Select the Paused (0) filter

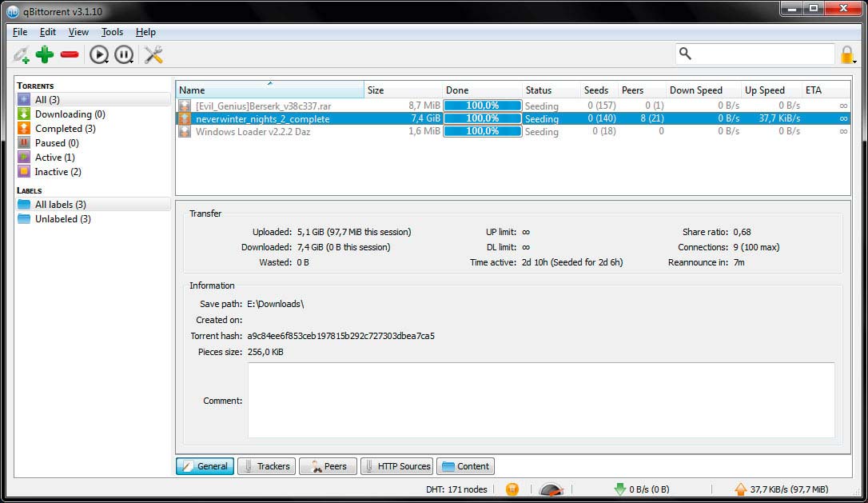94,143
